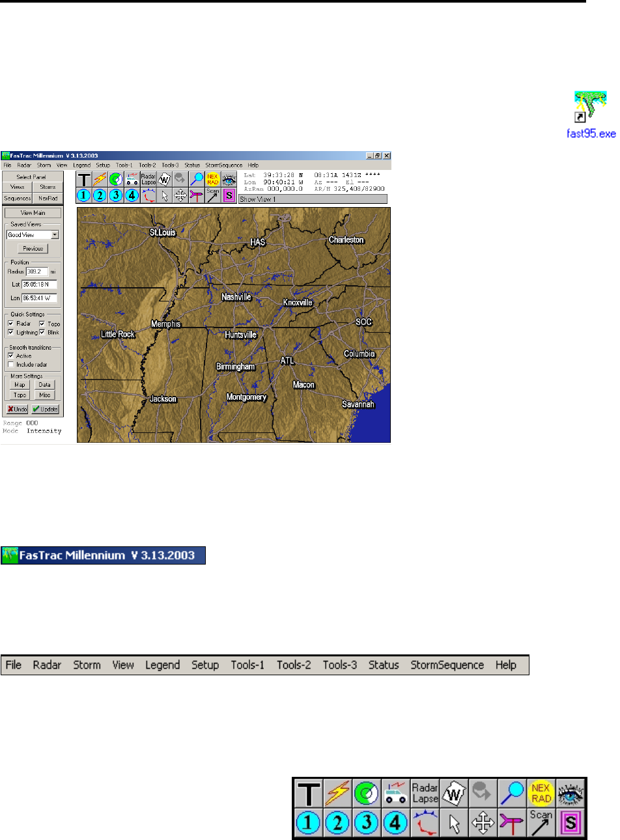Click the Scan arrow icon in the enlarged toolbar image

tap(541, 823)
